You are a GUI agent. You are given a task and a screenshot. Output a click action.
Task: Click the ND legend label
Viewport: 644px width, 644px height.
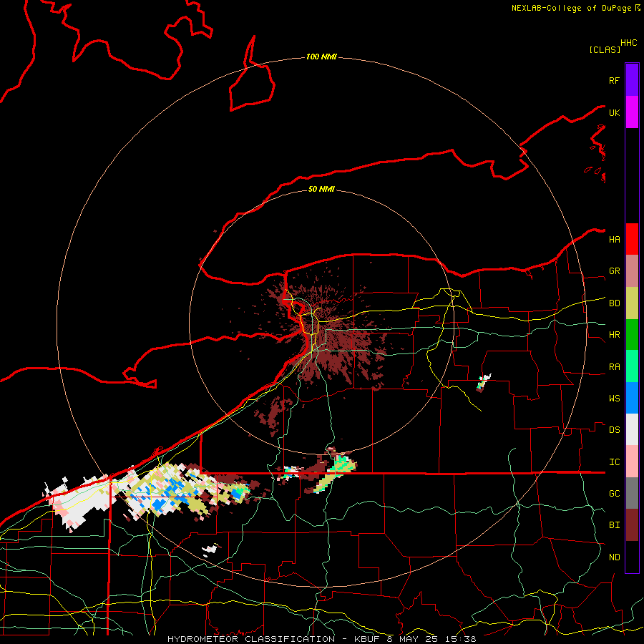[614, 557]
